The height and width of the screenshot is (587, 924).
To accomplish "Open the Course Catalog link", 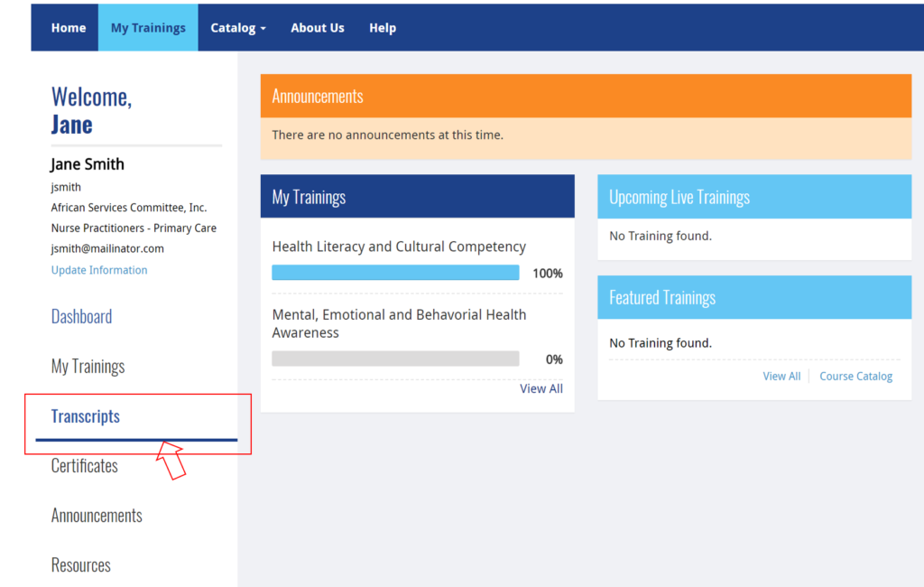I will click(855, 376).
